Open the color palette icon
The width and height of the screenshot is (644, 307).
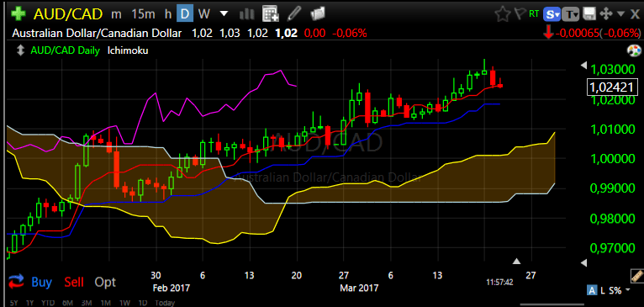coord(634,51)
